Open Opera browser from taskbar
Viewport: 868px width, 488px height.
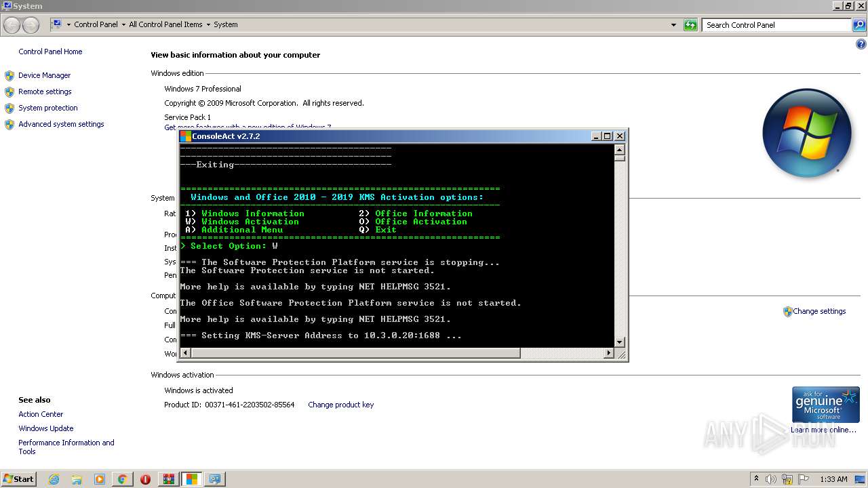(145, 479)
